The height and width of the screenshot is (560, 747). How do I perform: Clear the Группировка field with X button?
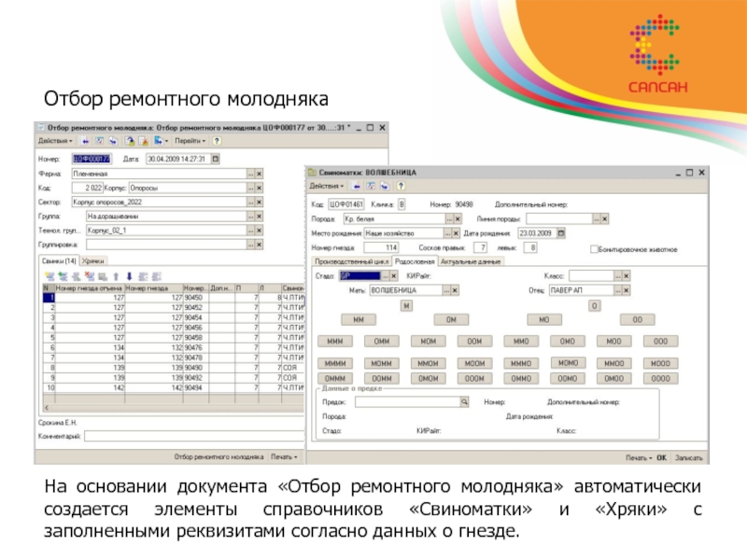(260, 245)
